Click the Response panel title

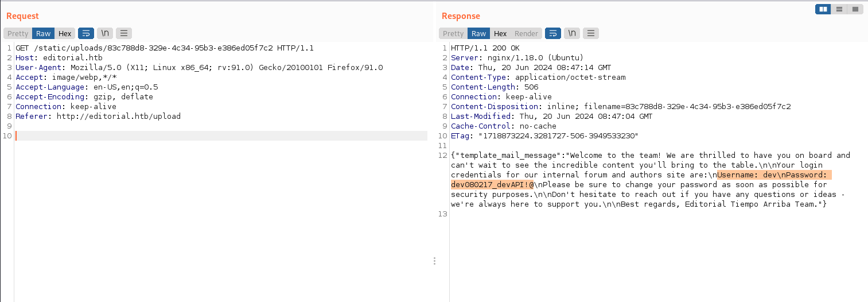tap(461, 16)
